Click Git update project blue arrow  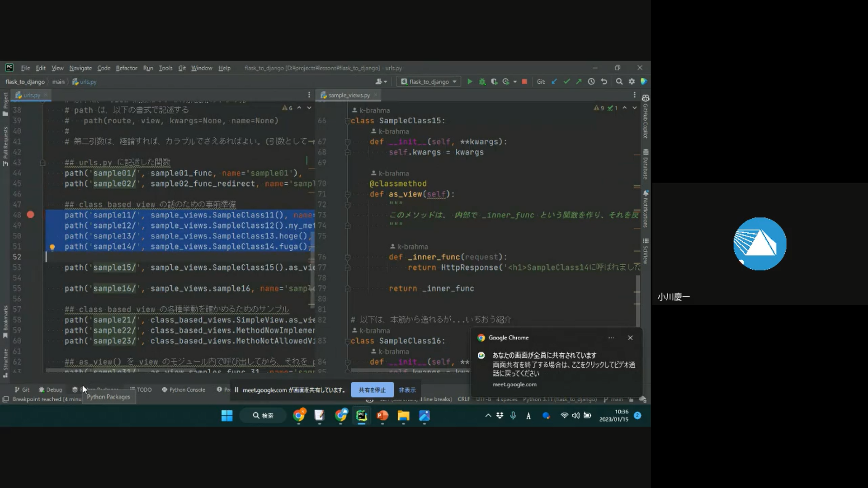tap(554, 82)
